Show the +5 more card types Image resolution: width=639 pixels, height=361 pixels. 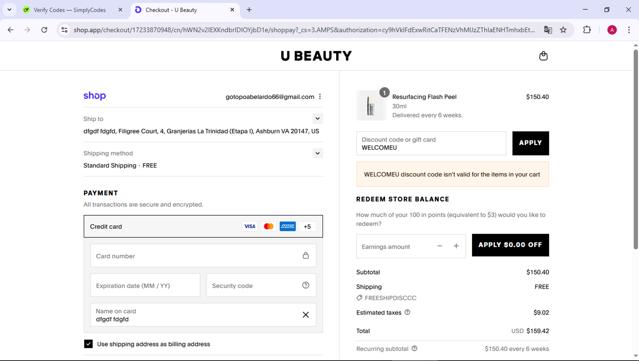(307, 227)
